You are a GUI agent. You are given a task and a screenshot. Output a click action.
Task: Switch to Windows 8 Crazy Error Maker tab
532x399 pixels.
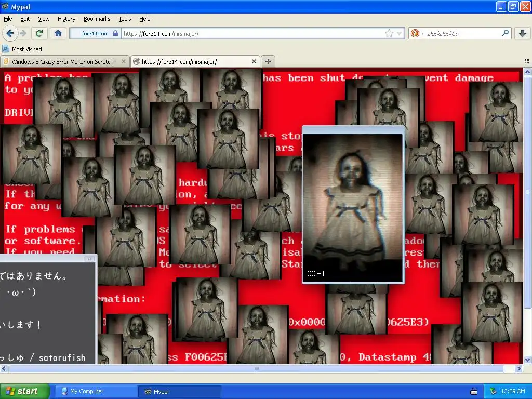tap(62, 62)
